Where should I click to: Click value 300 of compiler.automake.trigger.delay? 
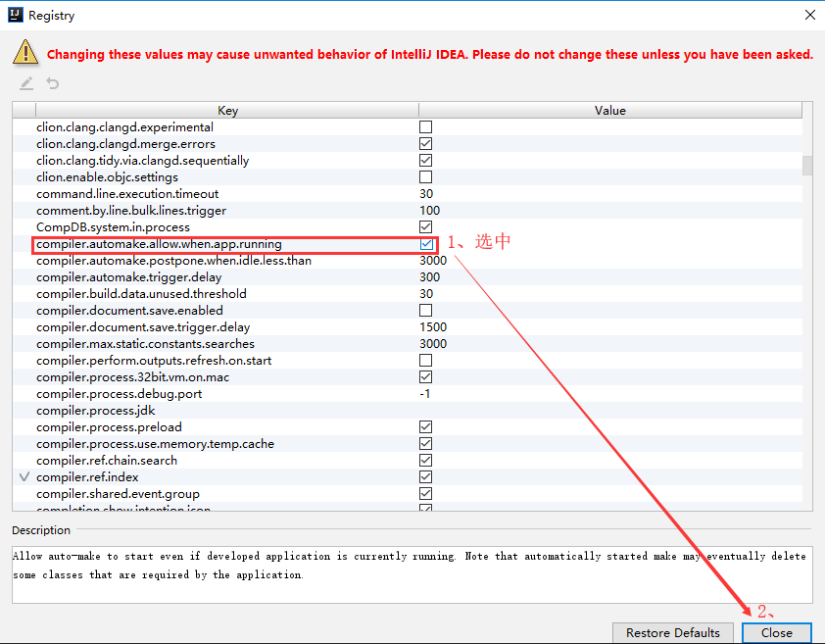coord(429,277)
